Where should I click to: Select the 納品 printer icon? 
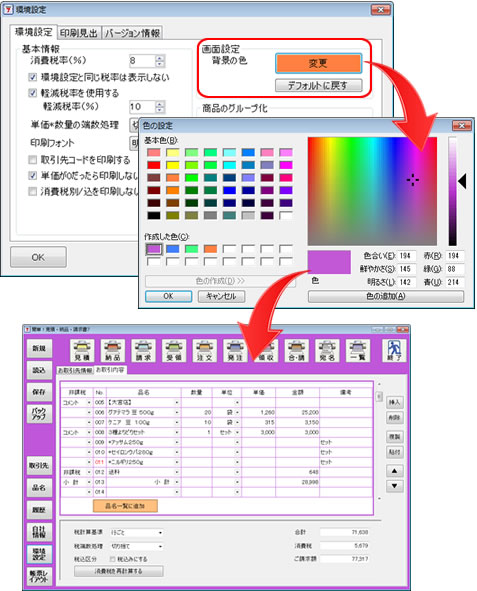click(x=113, y=351)
